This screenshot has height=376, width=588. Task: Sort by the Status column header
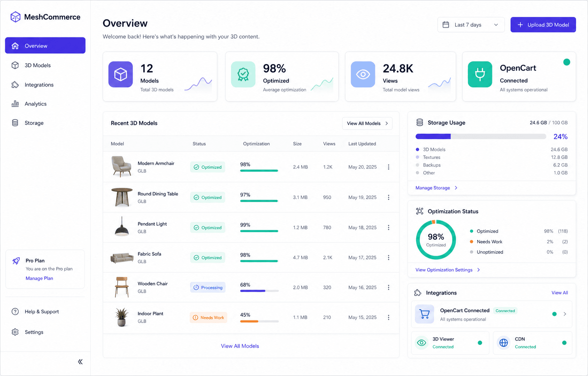pos(199,144)
